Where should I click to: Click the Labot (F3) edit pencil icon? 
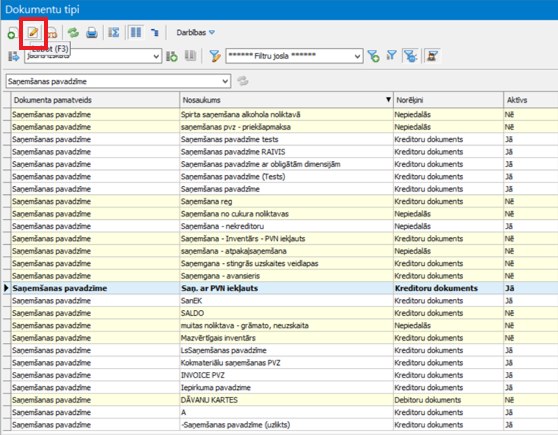[x=33, y=32]
